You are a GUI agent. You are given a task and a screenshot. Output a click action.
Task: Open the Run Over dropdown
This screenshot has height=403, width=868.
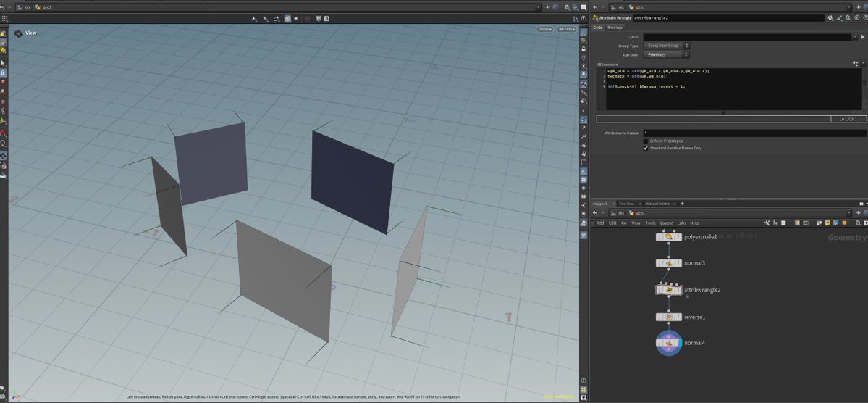(666, 54)
